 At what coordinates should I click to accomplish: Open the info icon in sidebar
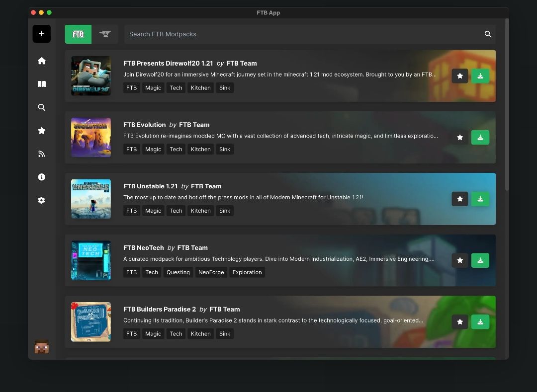41,177
